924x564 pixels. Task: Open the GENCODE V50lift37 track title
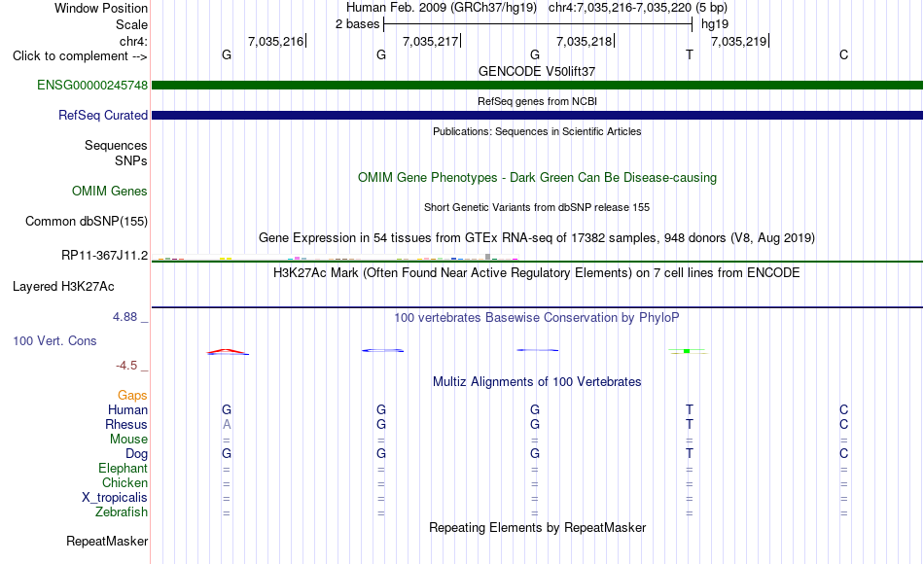(537, 71)
